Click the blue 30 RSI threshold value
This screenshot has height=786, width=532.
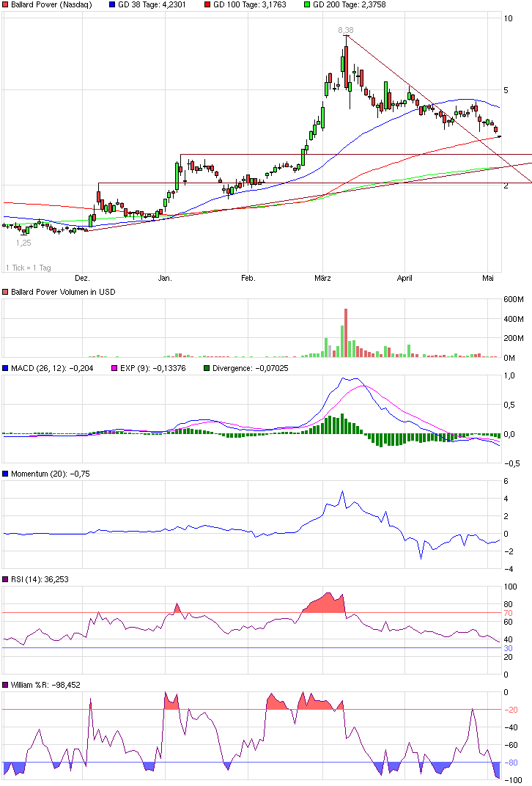pos(508,648)
